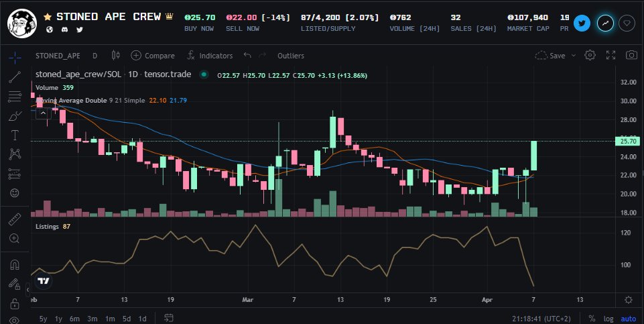Take a chart snapshot with camera icon

[631, 55]
